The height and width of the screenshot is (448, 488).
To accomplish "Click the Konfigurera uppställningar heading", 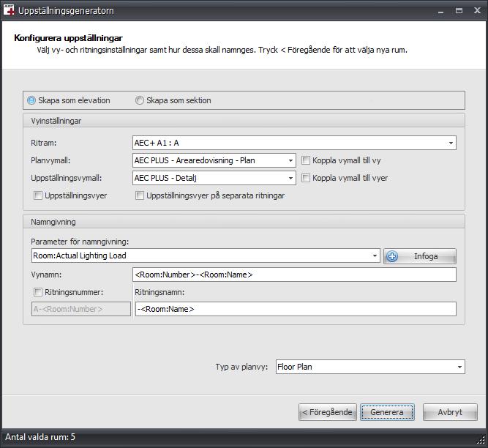I will click(x=69, y=38).
